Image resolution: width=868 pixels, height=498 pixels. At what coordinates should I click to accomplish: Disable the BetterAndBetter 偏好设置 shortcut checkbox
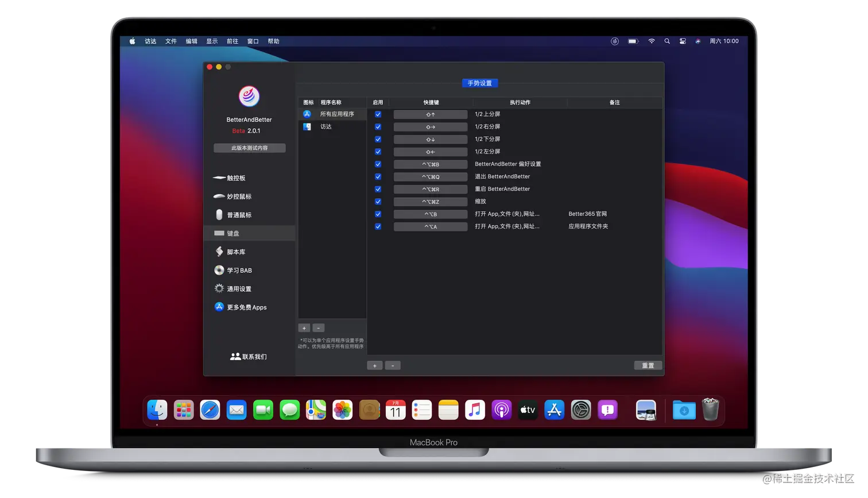[378, 164]
